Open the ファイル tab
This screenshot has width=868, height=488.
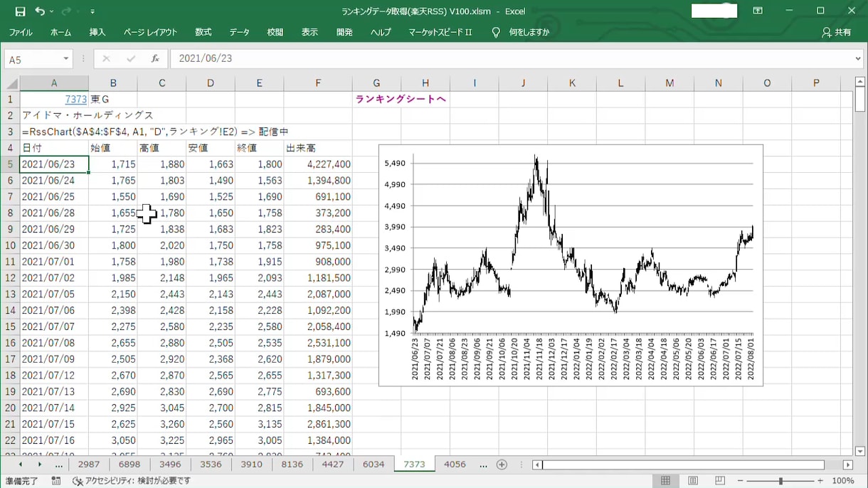pyautogui.click(x=21, y=32)
